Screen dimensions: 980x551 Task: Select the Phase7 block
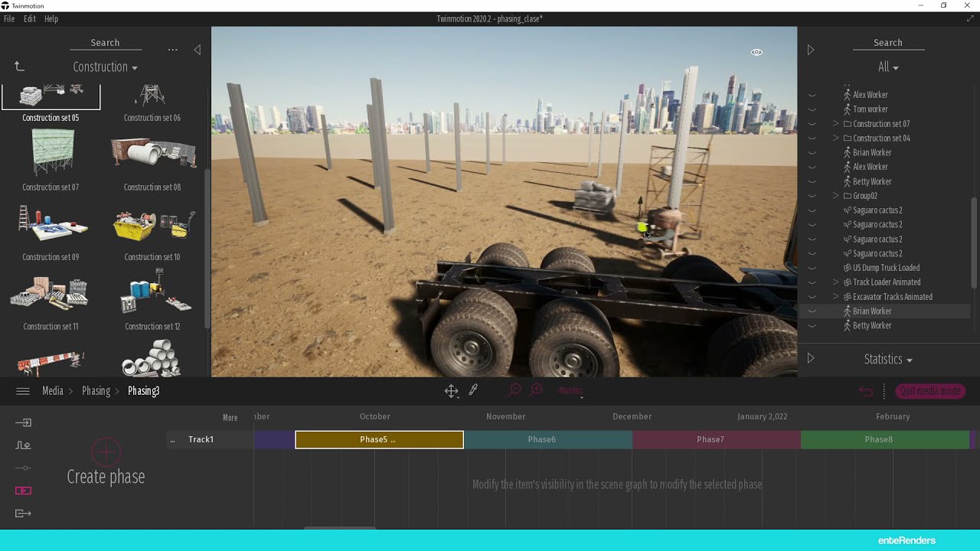click(x=717, y=440)
